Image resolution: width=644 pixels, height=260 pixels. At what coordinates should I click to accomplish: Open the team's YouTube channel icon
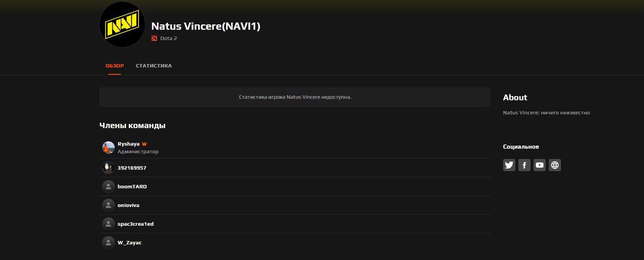539,165
